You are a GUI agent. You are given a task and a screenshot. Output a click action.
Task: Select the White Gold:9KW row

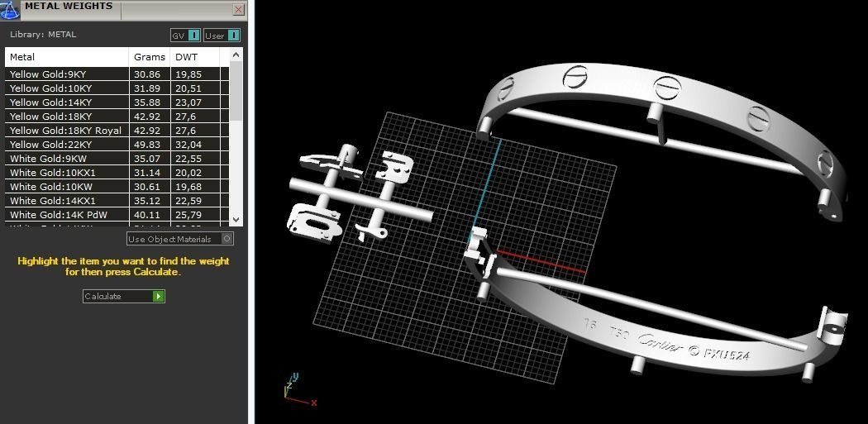coord(117,159)
